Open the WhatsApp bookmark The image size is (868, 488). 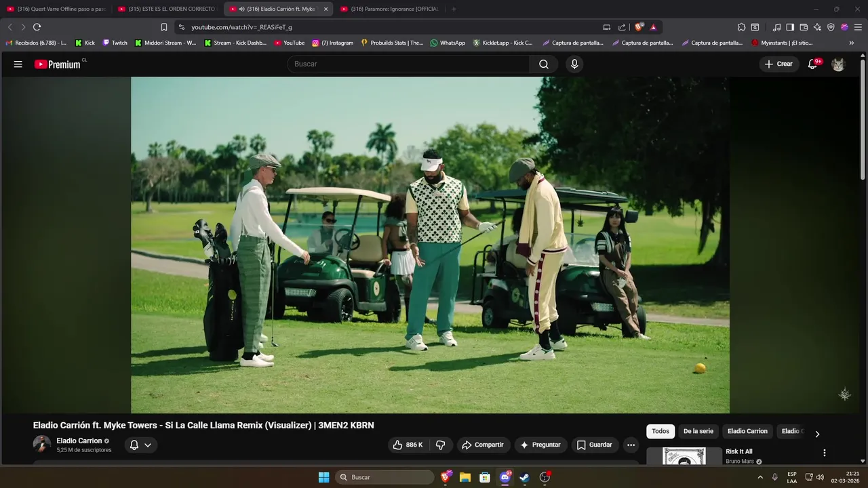(448, 43)
